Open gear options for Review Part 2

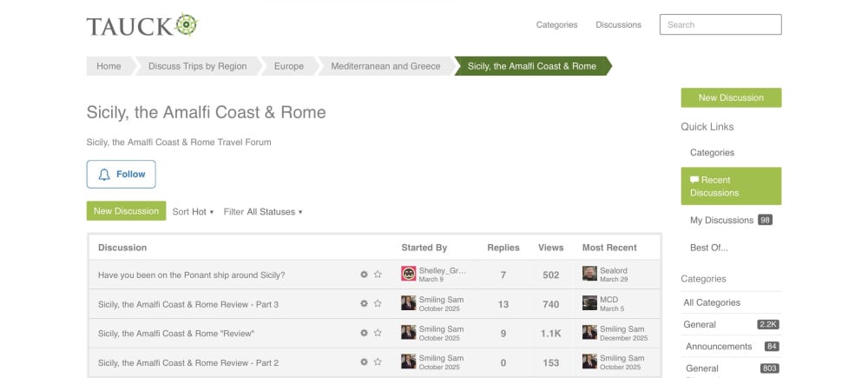364,362
